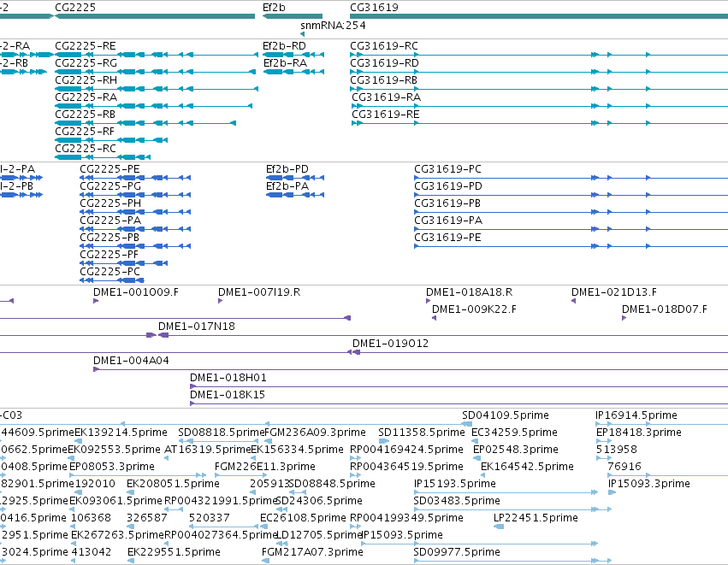The height and width of the screenshot is (565, 728).
Task: Click EST FGM217A07.3prime label
Action: coord(312,553)
